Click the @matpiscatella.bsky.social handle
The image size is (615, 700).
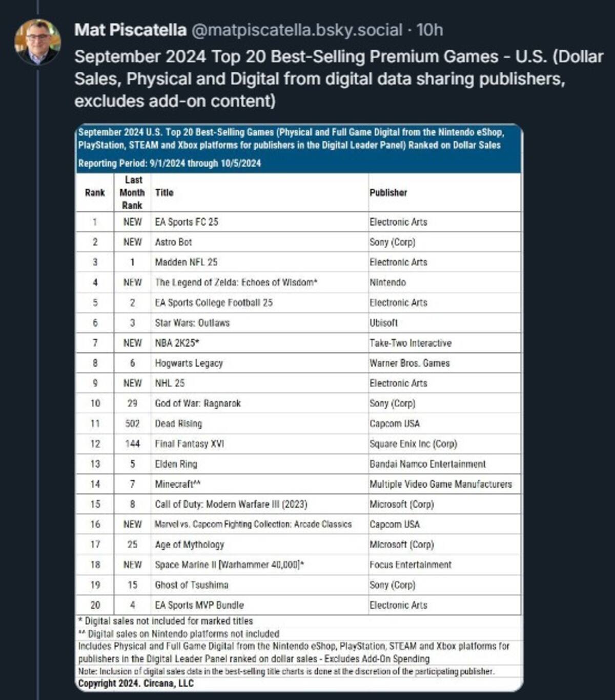point(297,30)
